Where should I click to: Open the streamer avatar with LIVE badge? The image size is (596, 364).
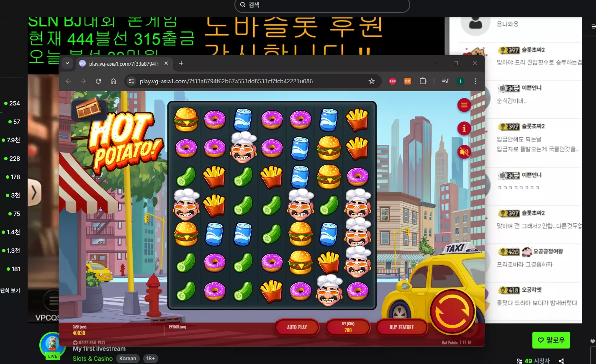tap(52, 346)
